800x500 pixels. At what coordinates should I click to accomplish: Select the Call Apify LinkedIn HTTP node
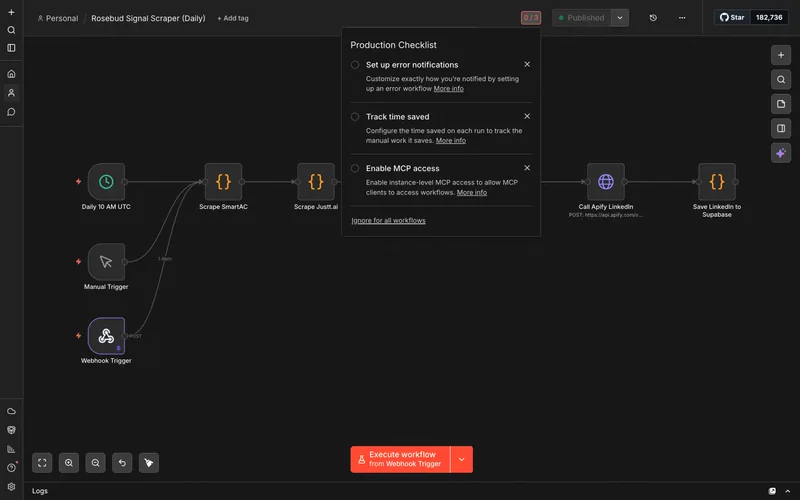(x=606, y=182)
